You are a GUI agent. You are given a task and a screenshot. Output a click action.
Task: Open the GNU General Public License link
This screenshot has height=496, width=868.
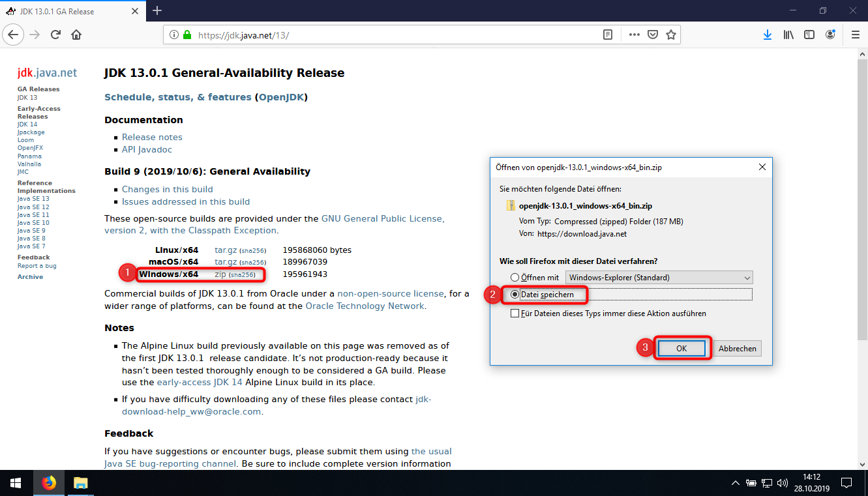[382, 218]
